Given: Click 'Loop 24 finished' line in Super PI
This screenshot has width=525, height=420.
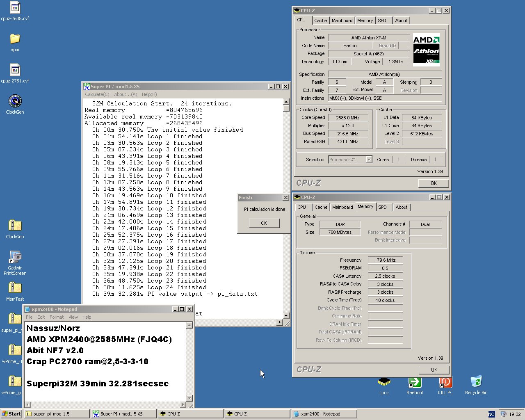Looking at the screenshot, I should click(149, 287).
